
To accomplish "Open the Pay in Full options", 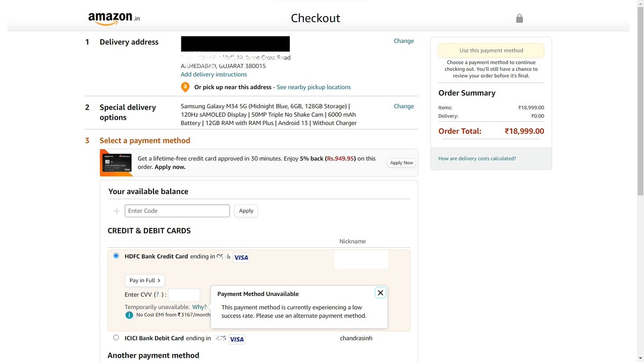I will tap(145, 280).
